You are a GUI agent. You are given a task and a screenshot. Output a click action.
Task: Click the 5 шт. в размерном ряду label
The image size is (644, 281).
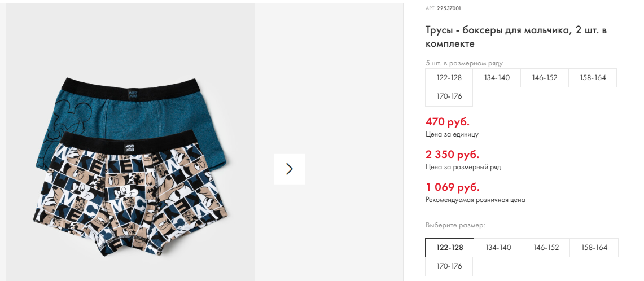[x=464, y=63]
